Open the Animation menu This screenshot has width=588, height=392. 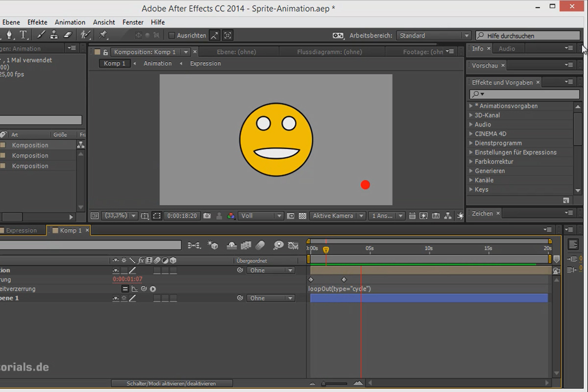pyautogui.click(x=70, y=22)
